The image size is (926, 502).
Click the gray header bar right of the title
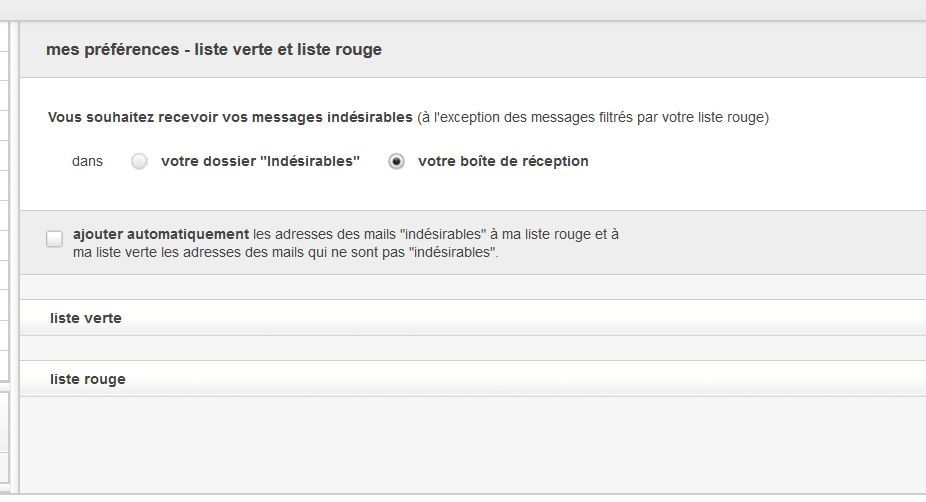pyautogui.click(x=650, y=49)
